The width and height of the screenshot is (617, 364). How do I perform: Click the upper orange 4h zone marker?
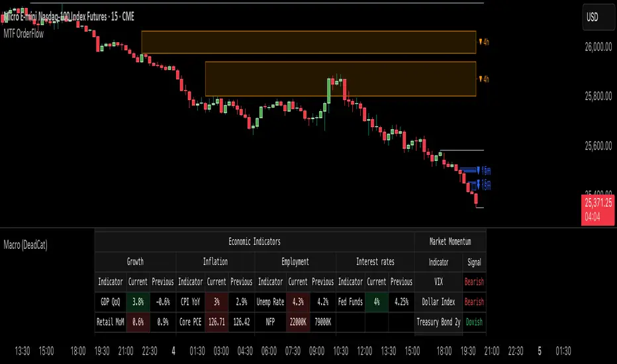click(x=484, y=41)
